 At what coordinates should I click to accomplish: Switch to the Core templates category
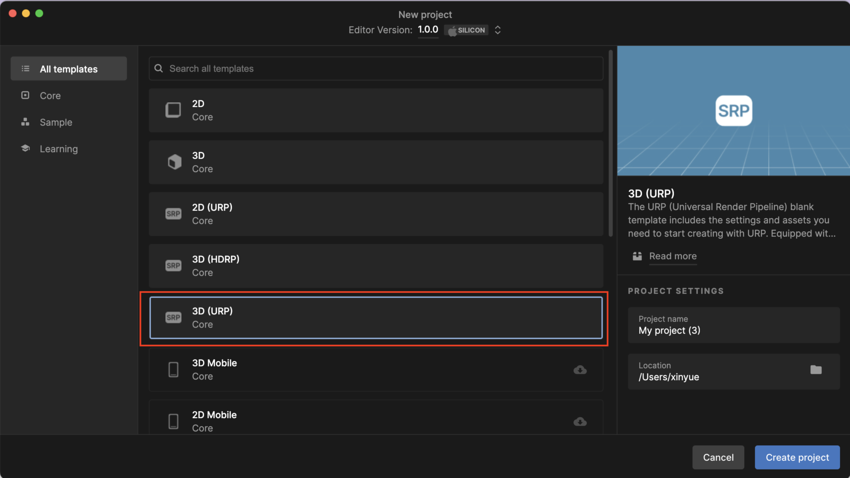(50, 96)
